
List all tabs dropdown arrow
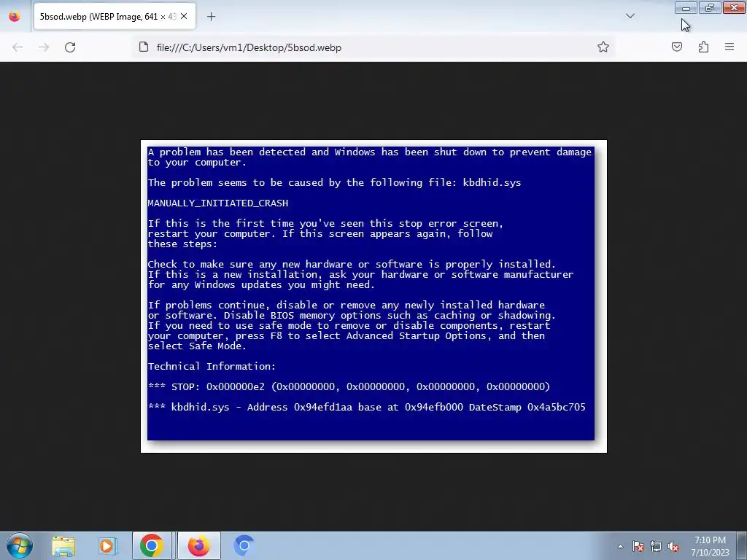pos(630,16)
